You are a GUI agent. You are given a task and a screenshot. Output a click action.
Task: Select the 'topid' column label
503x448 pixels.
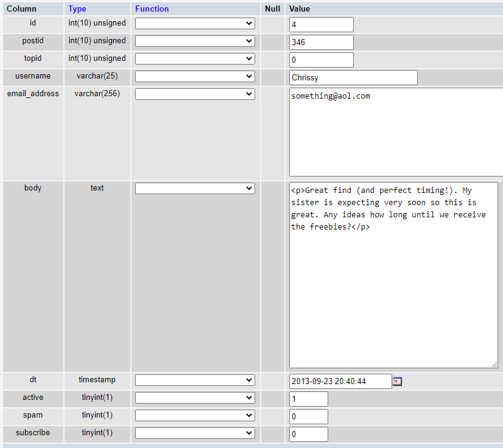click(x=33, y=58)
